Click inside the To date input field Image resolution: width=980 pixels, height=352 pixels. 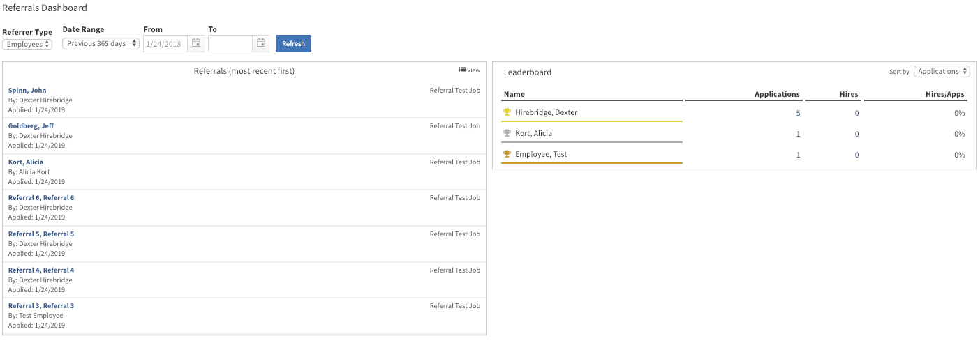coord(230,43)
